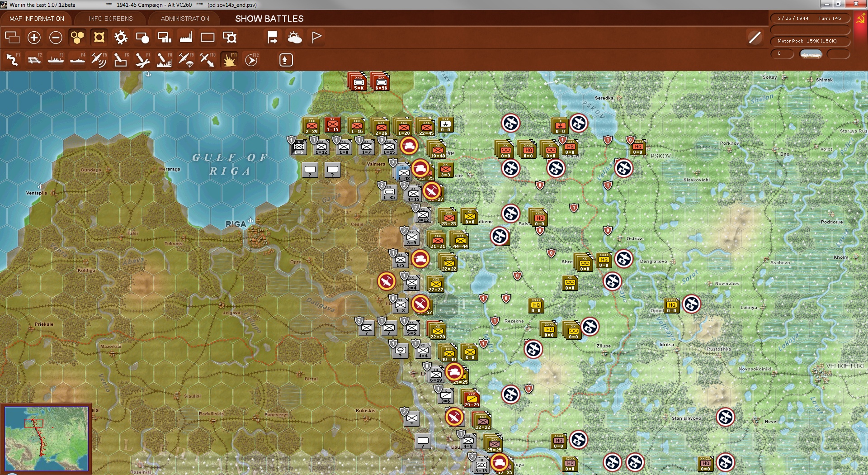The width and height of the screenshot is (868, 475).
Task: Click the minimap overview thumbnail
Action: (46, 438)
